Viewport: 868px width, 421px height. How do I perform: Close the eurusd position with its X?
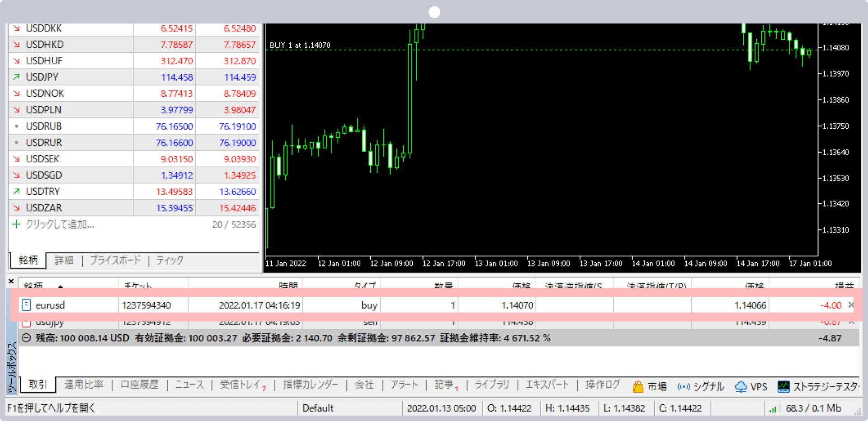tap(851, 305)
